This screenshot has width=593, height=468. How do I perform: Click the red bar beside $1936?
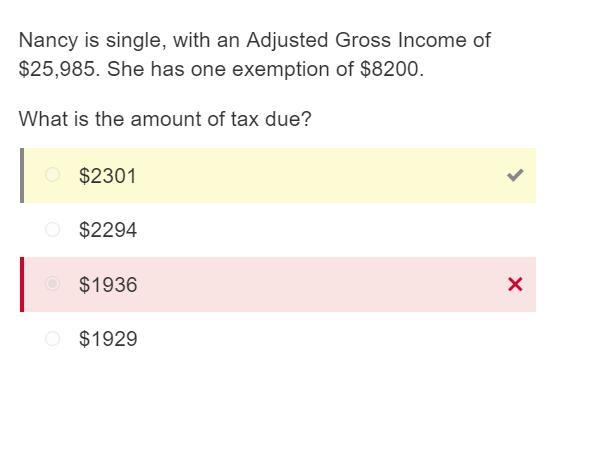coord(22,285)
